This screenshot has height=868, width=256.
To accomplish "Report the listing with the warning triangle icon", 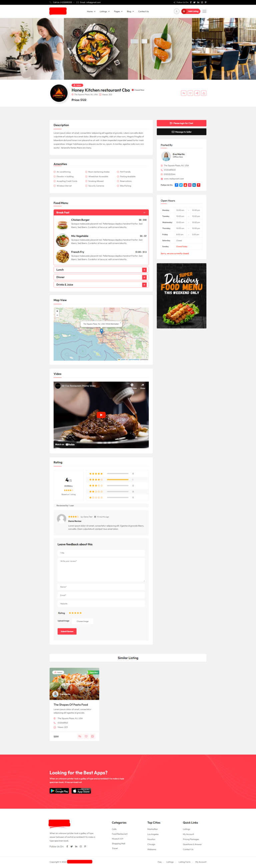I will (x=204, y=93).
